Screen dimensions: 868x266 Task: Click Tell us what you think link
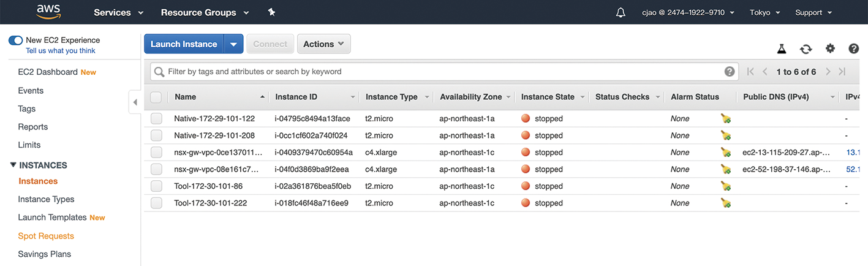click(x=61, y=51)
